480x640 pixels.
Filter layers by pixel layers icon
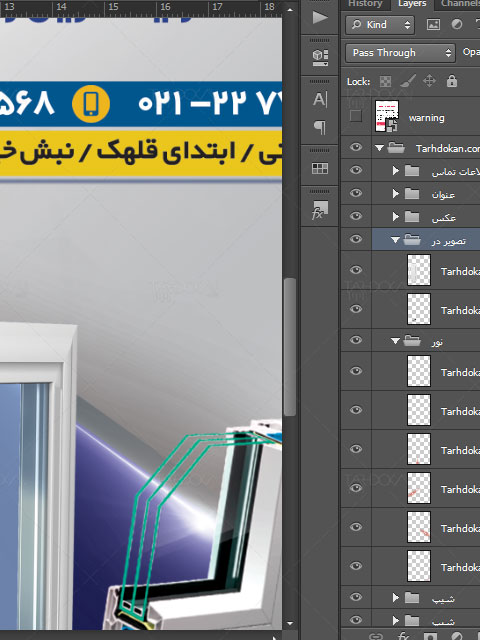click(433, 25)
